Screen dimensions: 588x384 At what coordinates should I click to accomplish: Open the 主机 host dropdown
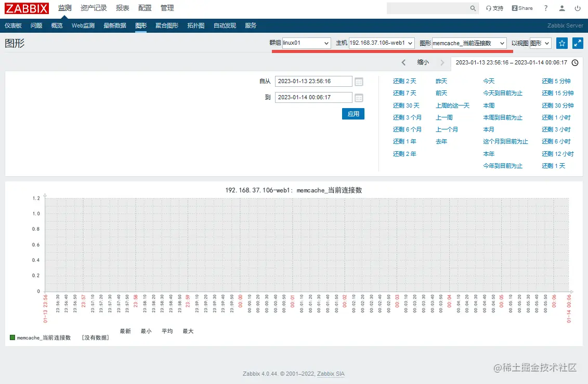382,43
